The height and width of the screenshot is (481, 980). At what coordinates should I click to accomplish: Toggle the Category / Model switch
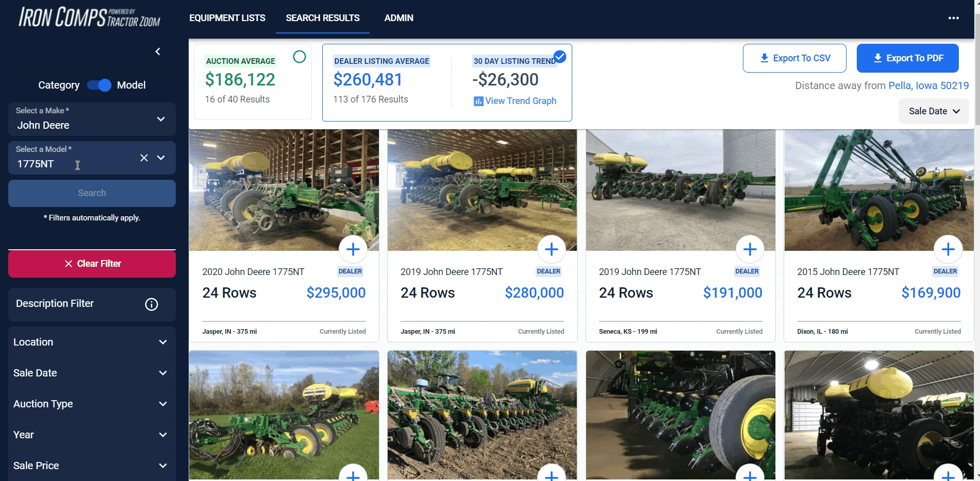pyautogui.click(x=99, y=85)
